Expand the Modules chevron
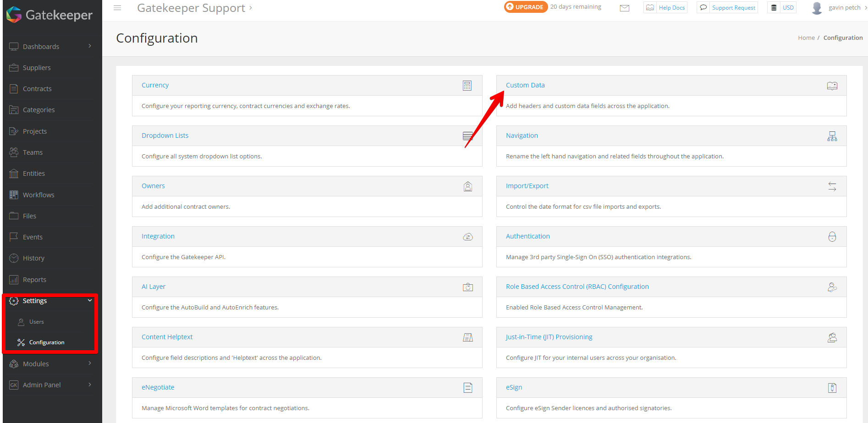Screen dimensions: 868x423 tap(90, 363)
